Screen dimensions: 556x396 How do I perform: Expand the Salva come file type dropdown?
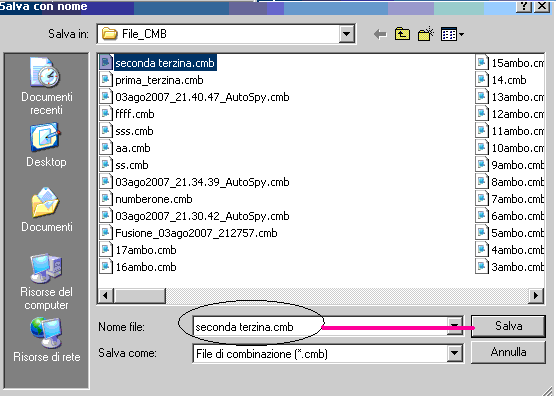pos(455,353)
